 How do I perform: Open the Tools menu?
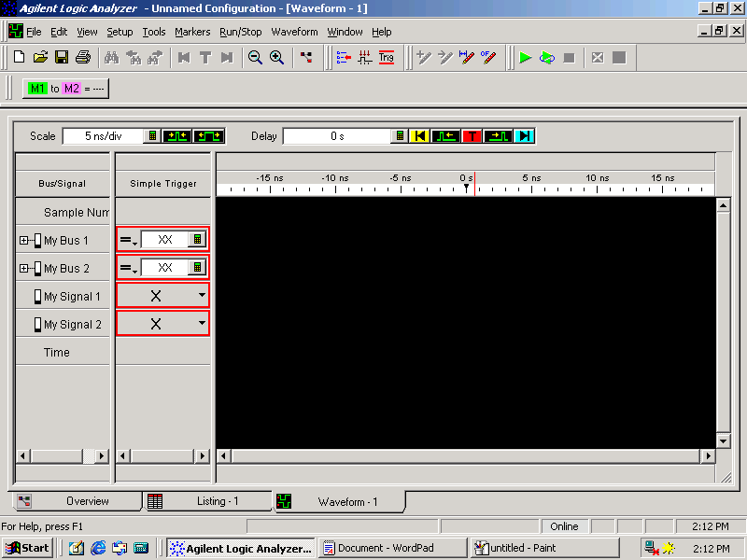(x=154, y=32)
